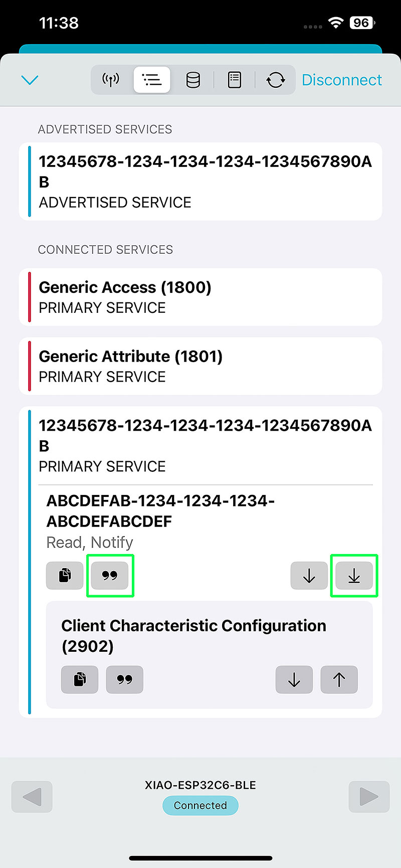Collapse the device panel with the chevron
Viewport: 401px width, 868px height.
pos(30,80)
